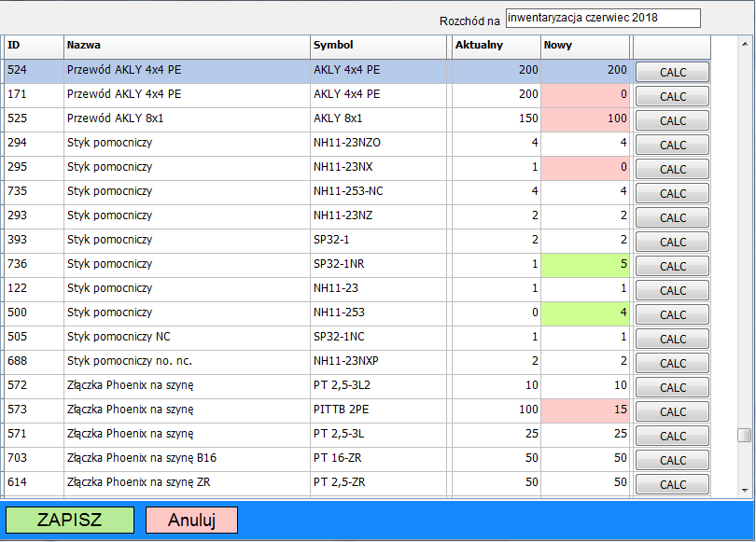Click CALC for row ID 393

(x=672, y=242)
